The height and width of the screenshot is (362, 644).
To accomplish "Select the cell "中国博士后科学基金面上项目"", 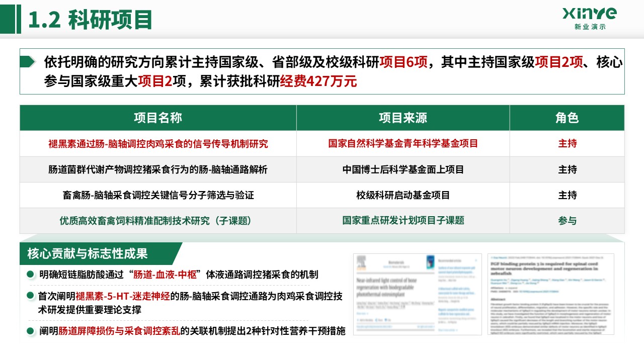I will click(x=403, y=169).
